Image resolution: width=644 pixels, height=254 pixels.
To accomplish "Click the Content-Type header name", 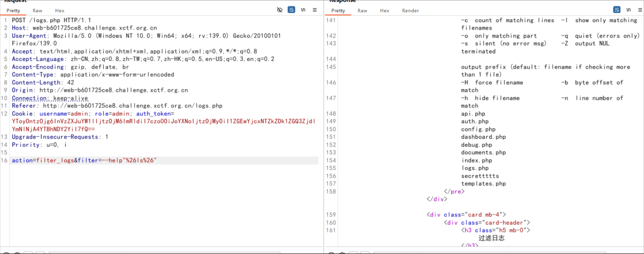I will [x=32, y=75].
